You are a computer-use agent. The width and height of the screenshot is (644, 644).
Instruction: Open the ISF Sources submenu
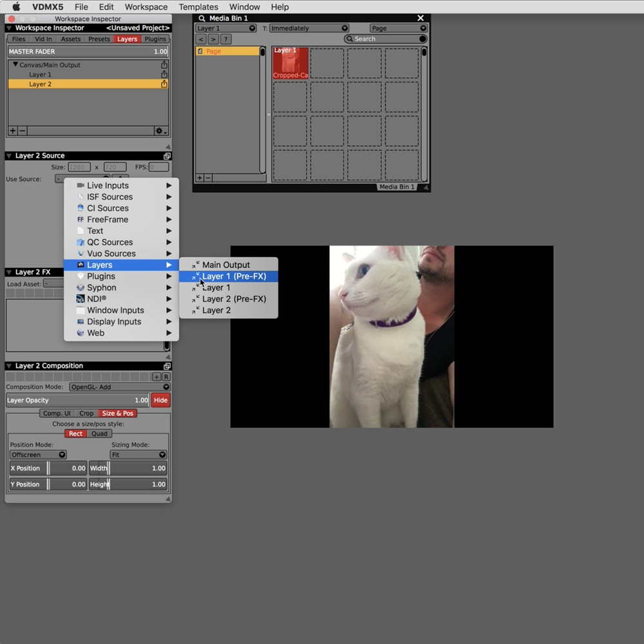pos(121,196)
